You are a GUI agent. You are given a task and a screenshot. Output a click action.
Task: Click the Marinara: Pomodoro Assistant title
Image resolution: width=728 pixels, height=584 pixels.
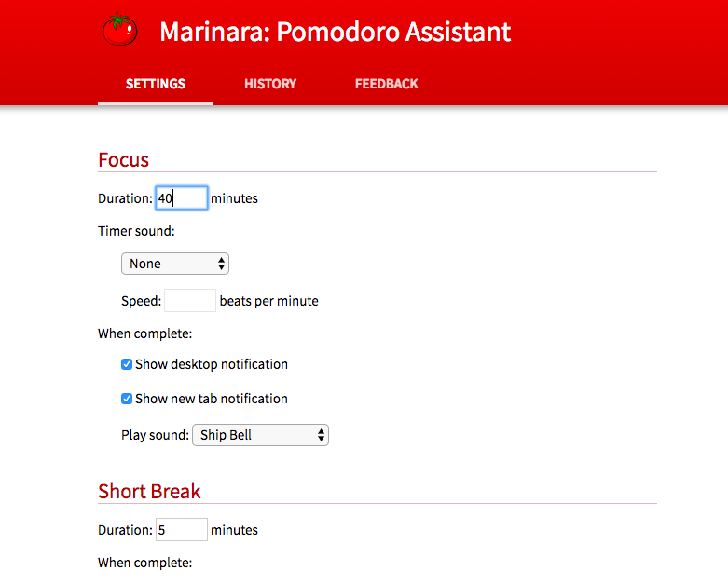pos(336,32)
